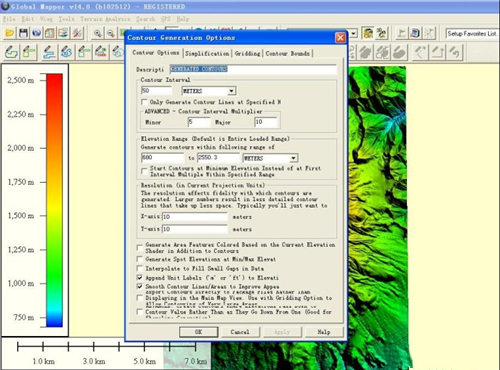Enable Only Generate Contour Lines at Specified checkbox
Screen dimensions: 500x370
click(144, 102)
